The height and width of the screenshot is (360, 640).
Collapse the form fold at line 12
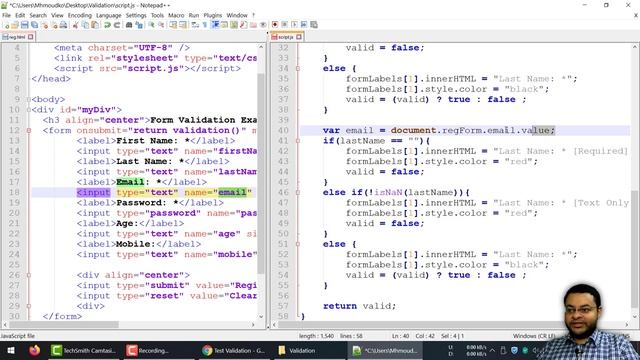click(x=29, y=131)
